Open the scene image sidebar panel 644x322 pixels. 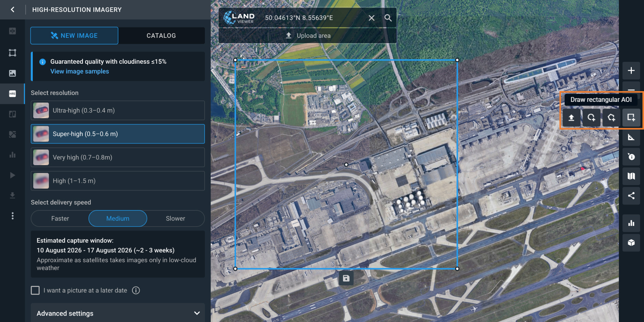point(13,73)
